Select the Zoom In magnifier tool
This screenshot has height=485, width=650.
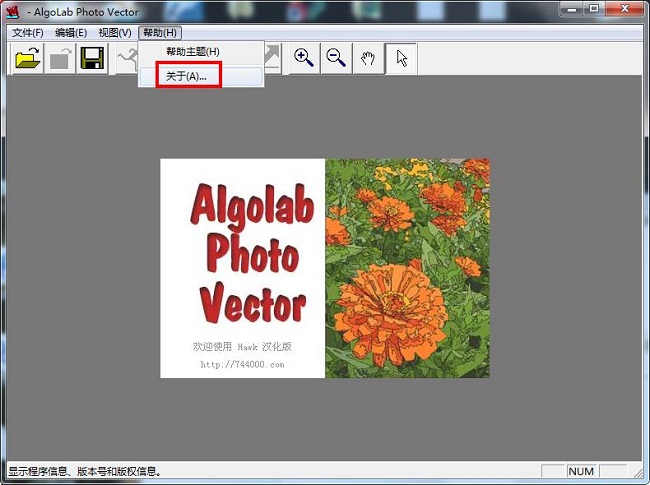pos(304,58)
